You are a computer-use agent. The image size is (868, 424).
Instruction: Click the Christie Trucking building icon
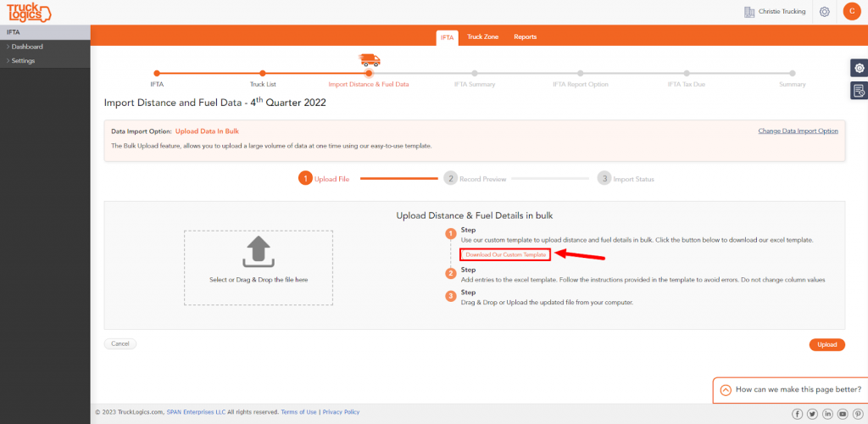coord(749,12)
